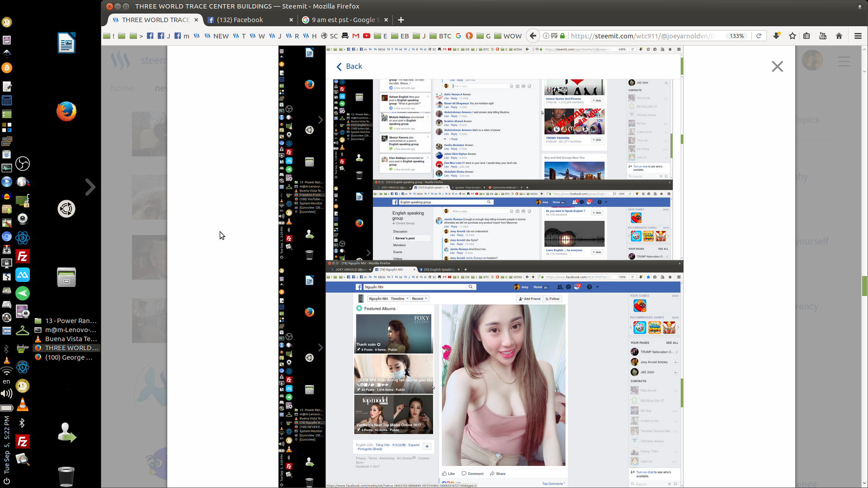Open the Gmail bookmark icon

point(356,36)
